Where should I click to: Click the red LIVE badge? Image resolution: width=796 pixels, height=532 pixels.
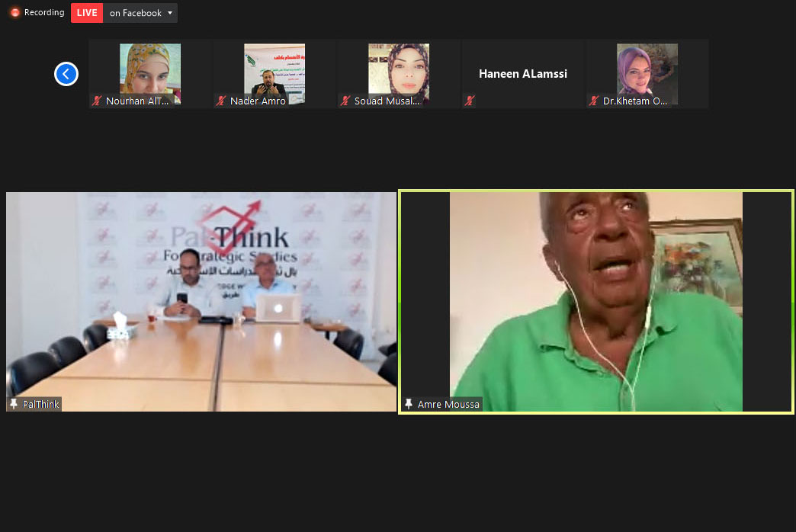tap(87, 13)
